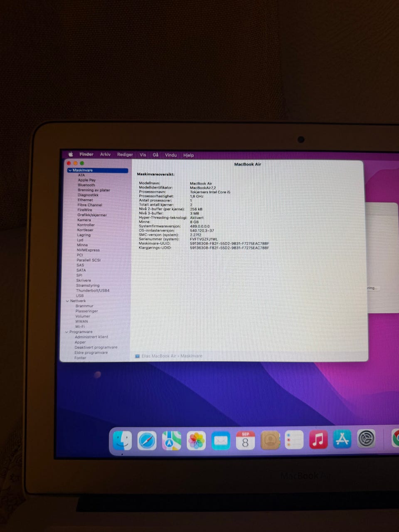Open the Vis menu
Screen dimensions: 399x532
pyautogui.click(x=143, y=155)
